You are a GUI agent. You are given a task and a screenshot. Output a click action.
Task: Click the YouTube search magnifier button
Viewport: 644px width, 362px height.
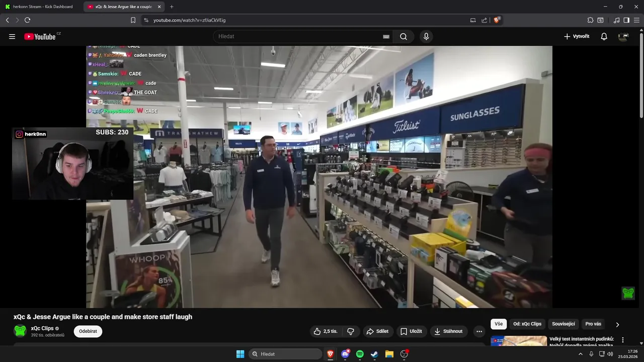[404, 37]
